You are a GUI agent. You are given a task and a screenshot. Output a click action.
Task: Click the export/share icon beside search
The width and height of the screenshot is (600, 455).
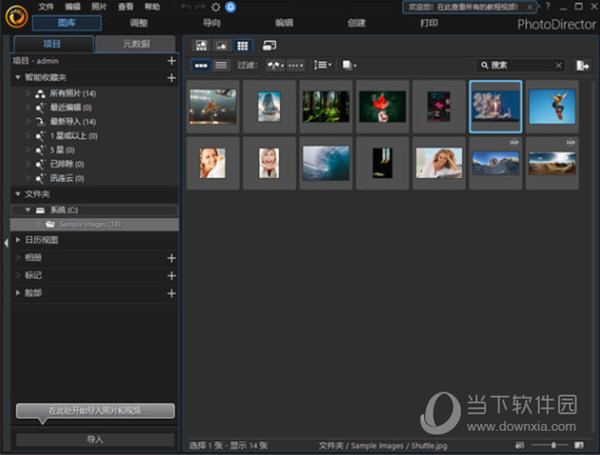(583, 65)
